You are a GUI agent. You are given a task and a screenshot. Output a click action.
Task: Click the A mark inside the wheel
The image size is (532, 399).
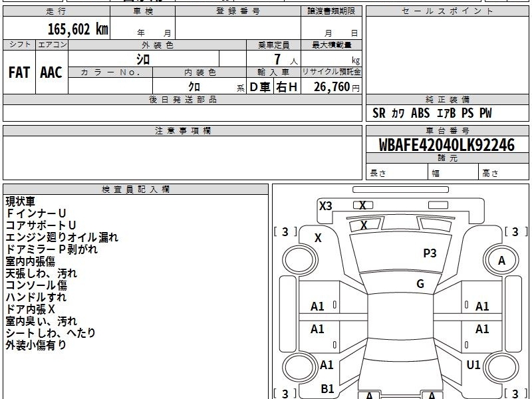click(x=501, y=261)
